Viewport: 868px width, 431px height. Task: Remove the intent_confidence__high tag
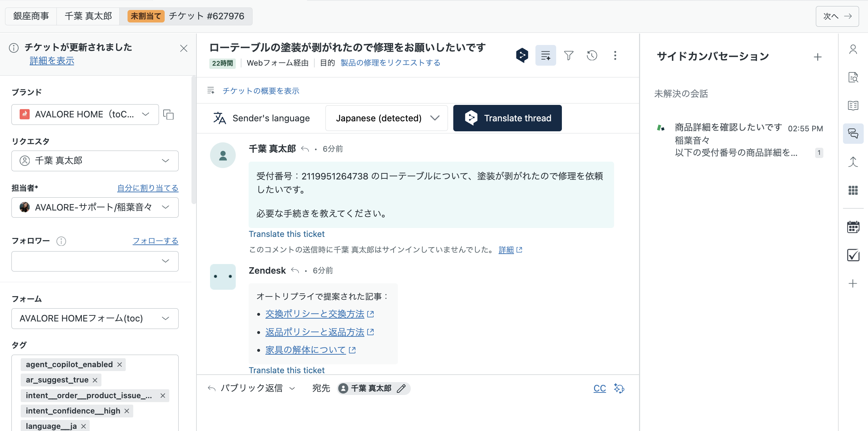[126, 411]
